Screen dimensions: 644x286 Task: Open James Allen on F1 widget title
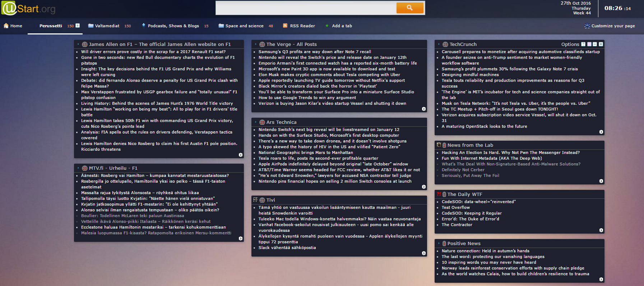tap(160, 44)
